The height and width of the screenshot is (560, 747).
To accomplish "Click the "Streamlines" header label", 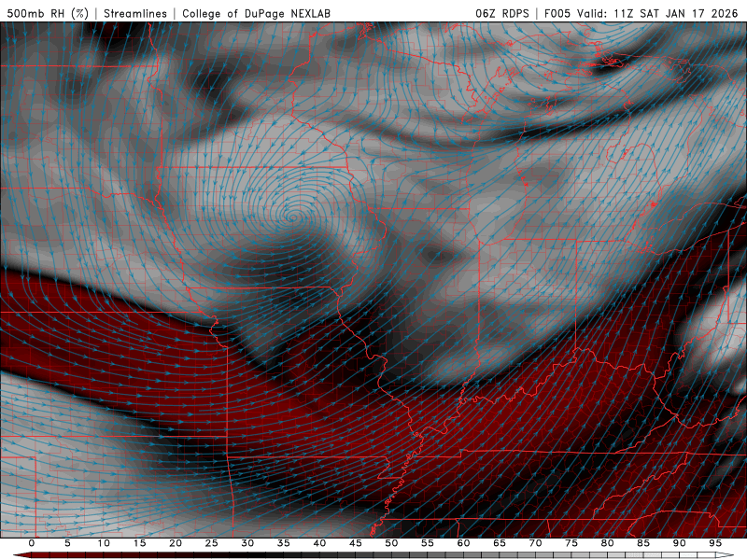I will [x=135, y=13].
